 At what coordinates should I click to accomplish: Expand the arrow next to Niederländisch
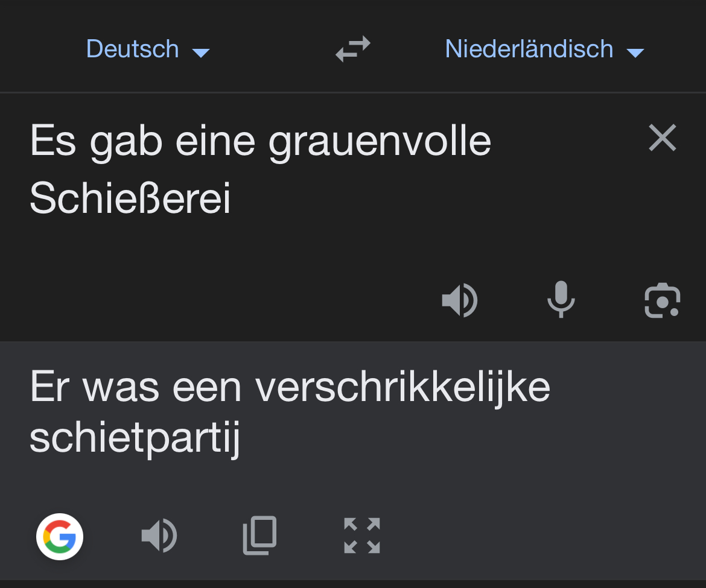[x=635, y=52]
